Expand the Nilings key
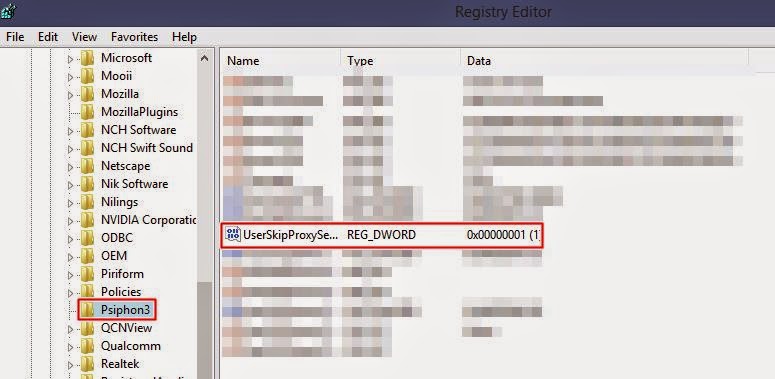Image resolution: width=775 pixels, height=379 pixels. tap(70, 204)
